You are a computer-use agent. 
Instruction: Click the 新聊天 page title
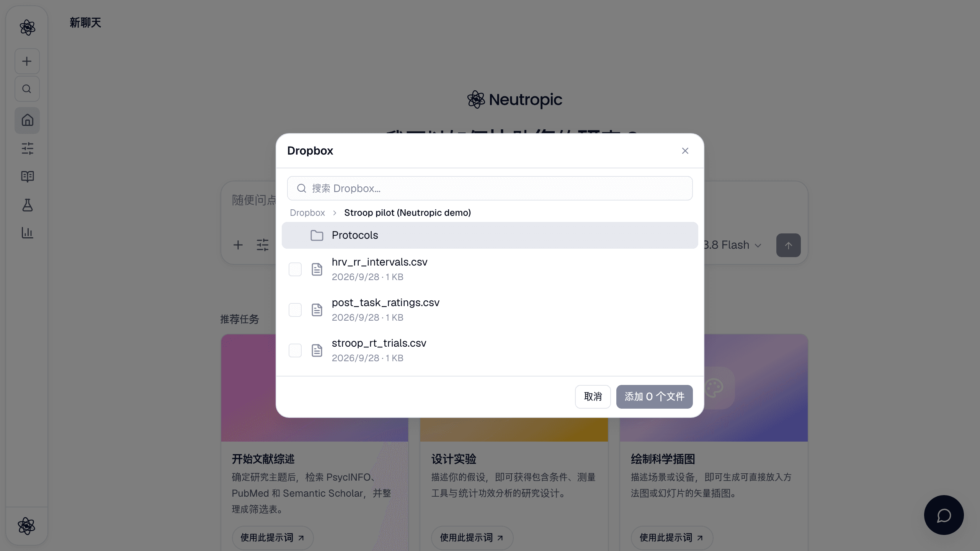point(85,23)
